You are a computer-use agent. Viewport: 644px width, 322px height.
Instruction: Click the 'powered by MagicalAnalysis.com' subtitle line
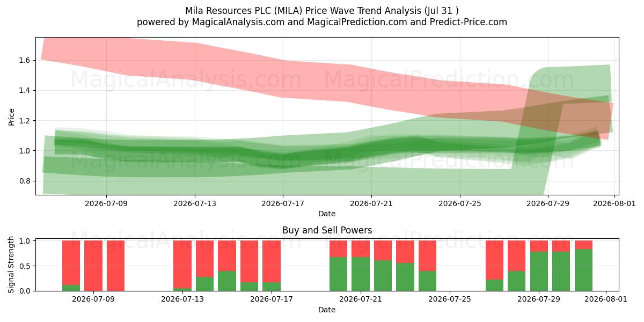(x=322, y=22)
